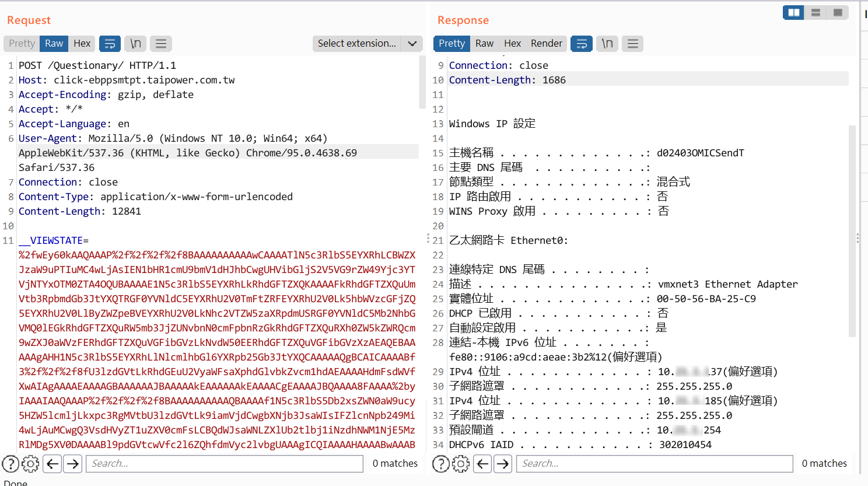Open the Response panel hamburger options menu
The height and width of the screenshot is (486, 868).
click(x=633, y=43)
